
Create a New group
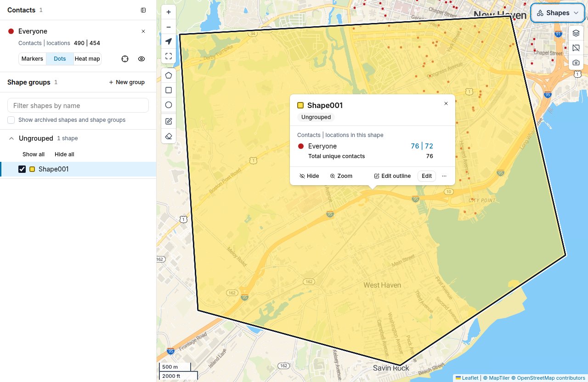coord(127,82)
